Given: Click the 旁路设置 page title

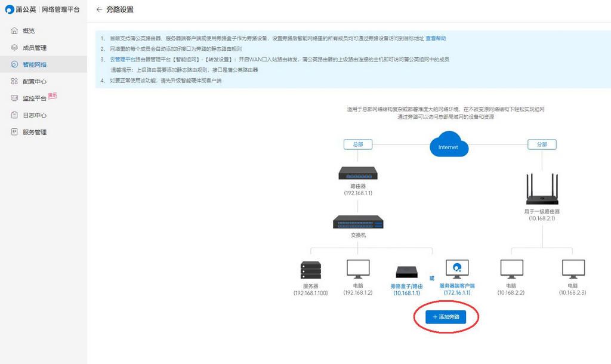Looking at the screenshot, I should [x=119, y=10].
